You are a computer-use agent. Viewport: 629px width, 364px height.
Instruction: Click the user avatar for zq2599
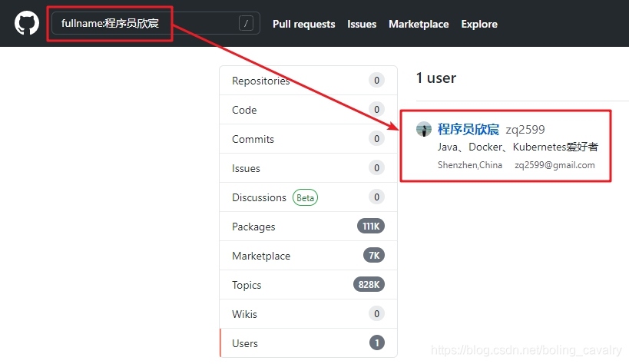(424, 129)
